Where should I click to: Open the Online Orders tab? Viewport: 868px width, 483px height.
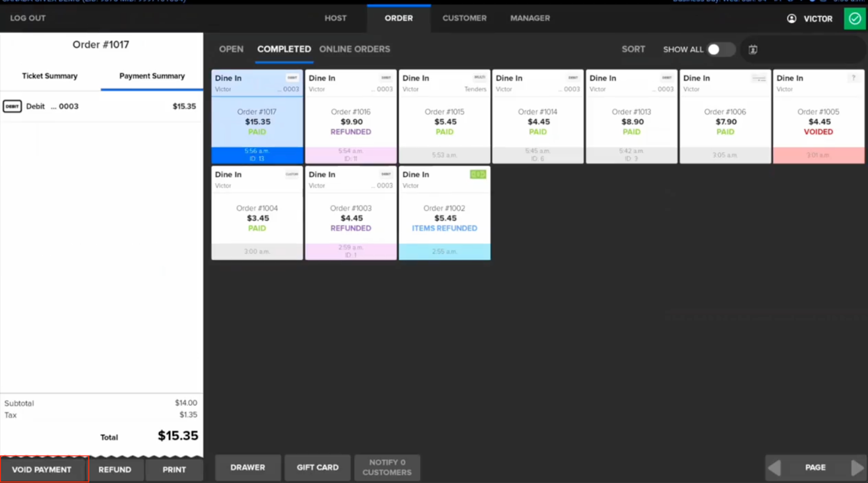(x=354, y=49)
